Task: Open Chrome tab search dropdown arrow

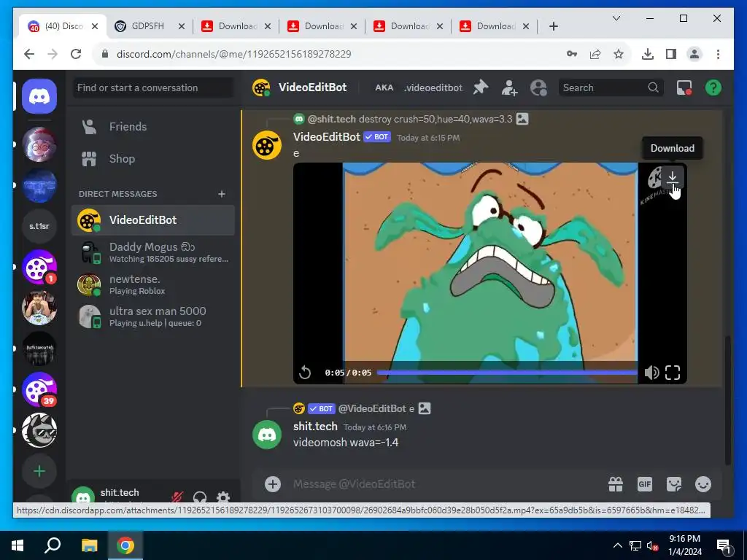Action: [616, 18]
